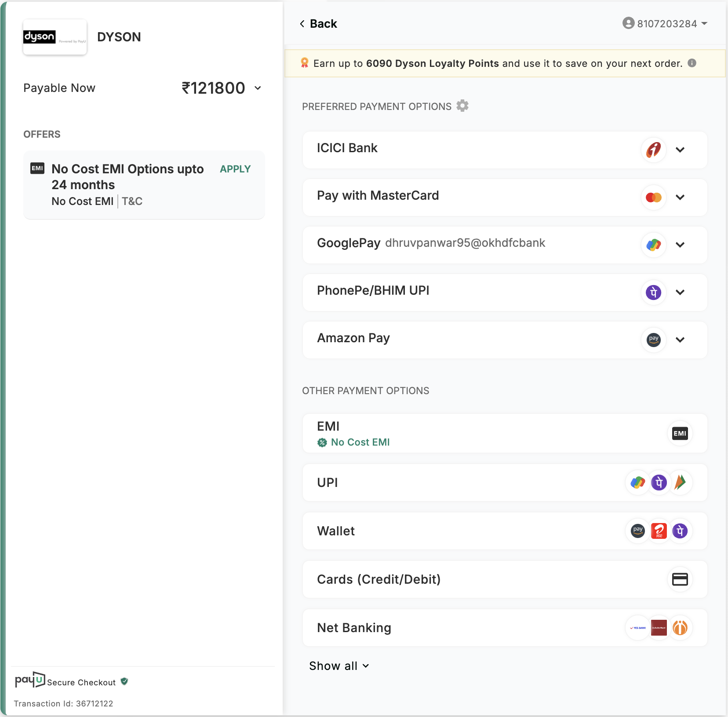Click the dhruvpanwar95@okhdfcbank UPI ID text
The height and width of the screenshot is (717, 728).
tap(465, 243)
